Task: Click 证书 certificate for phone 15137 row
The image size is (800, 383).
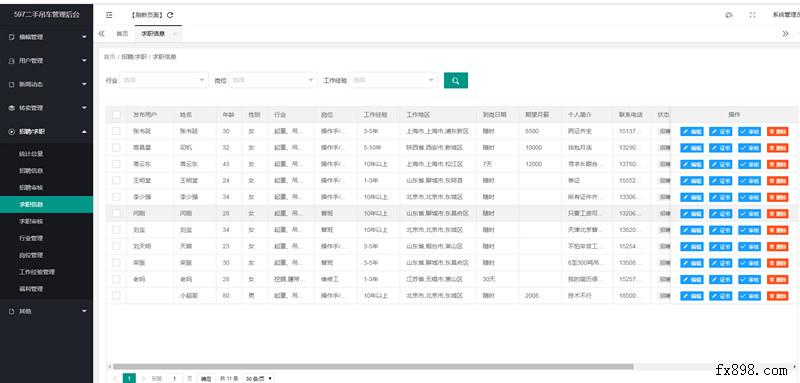Action: point(720,132)
